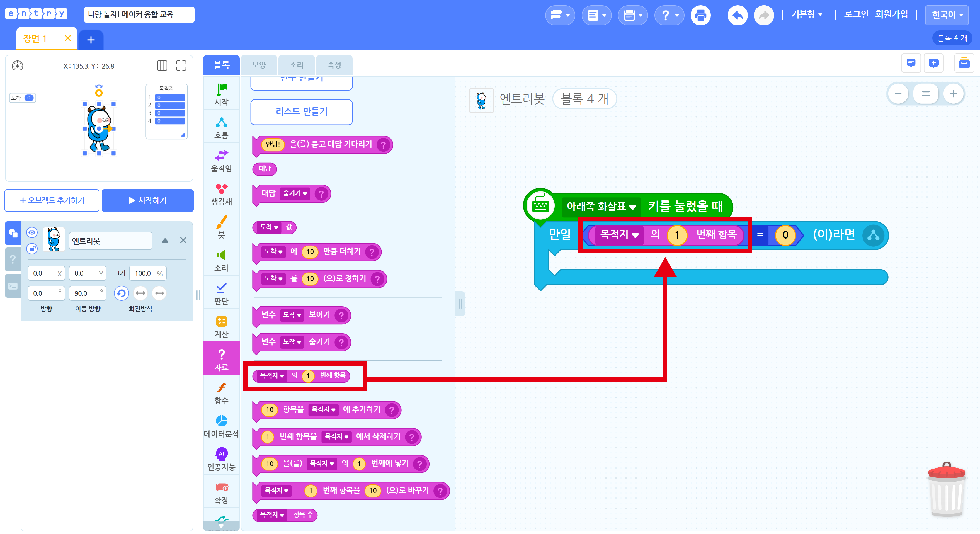Click the print icon in top toolbar
Screen dimensions: 980x534
click(x=700, y=16)
